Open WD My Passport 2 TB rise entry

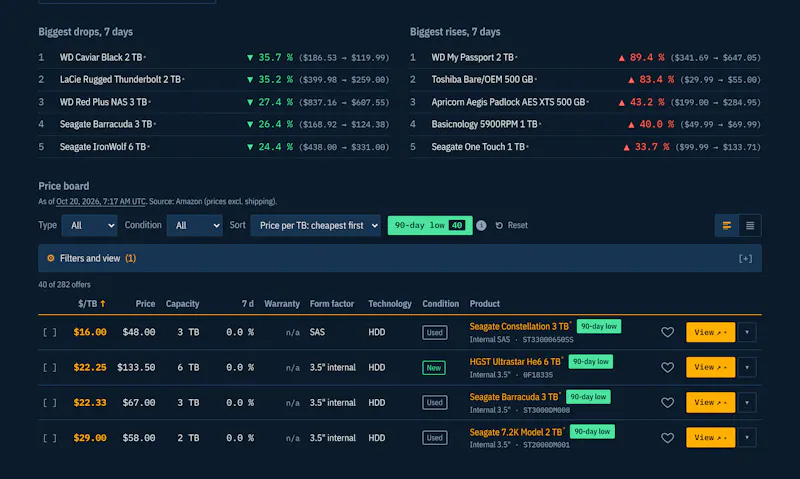[x=473, y=58]
